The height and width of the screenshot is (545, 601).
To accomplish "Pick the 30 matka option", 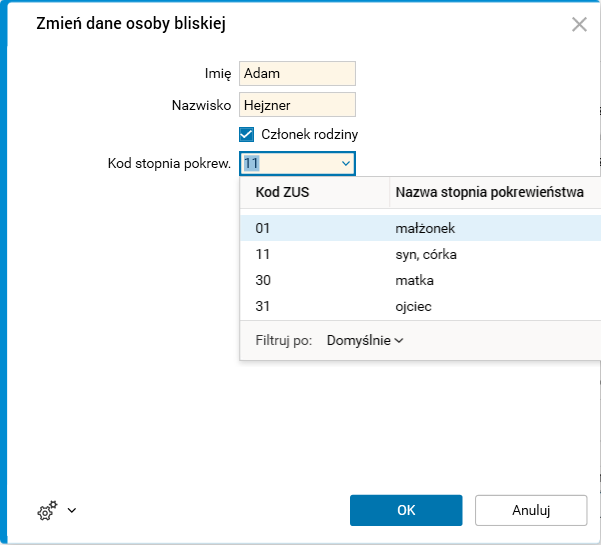I will coord(420,280).
